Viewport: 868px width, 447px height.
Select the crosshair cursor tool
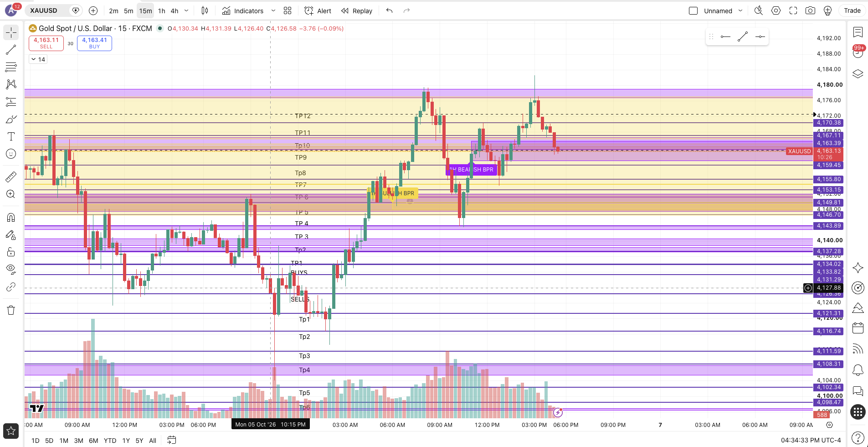click(11, 32)
